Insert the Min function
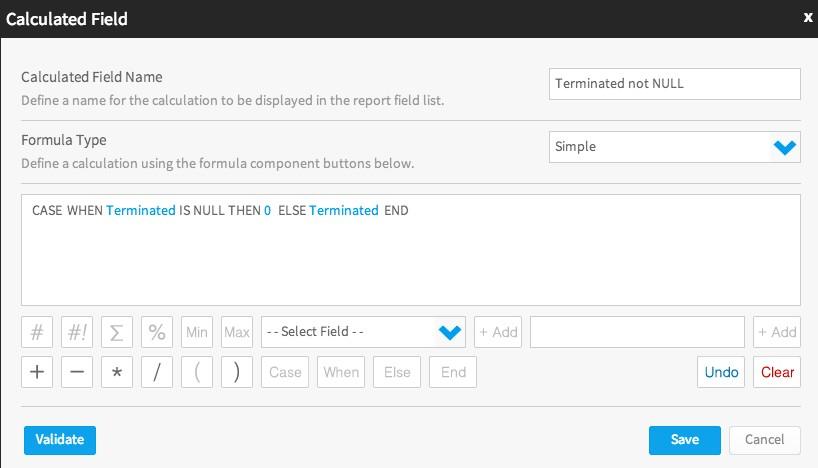Screen dimensions: 818x468 tap(197, 332)
